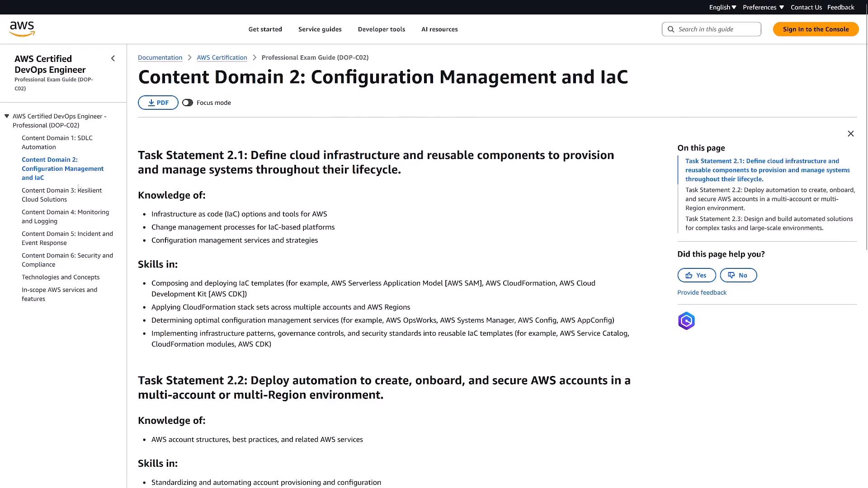Toggle Focus mode switch
Image resolution: width=868 pixels, height=488 pixels.
(188, 103)
